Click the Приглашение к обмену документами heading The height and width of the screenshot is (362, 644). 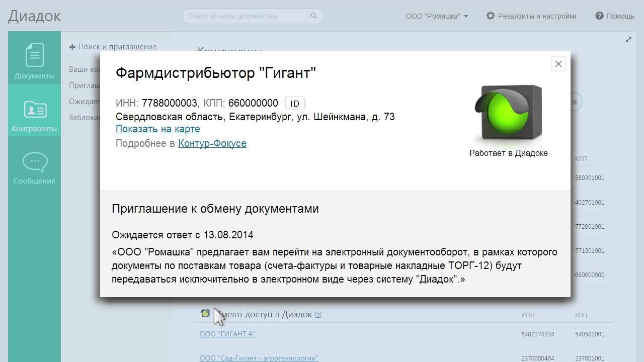tap(215, 209)
